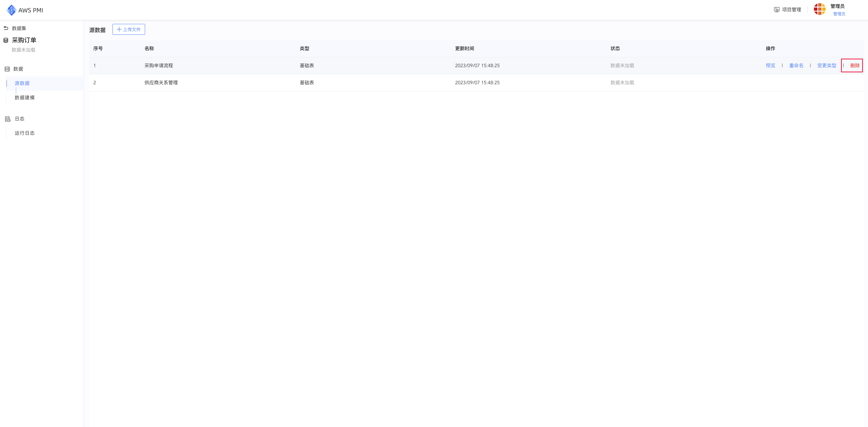Open 源数据 in the sidebar
The width and height of the screenshot is (868, 427).
[22, 83]
